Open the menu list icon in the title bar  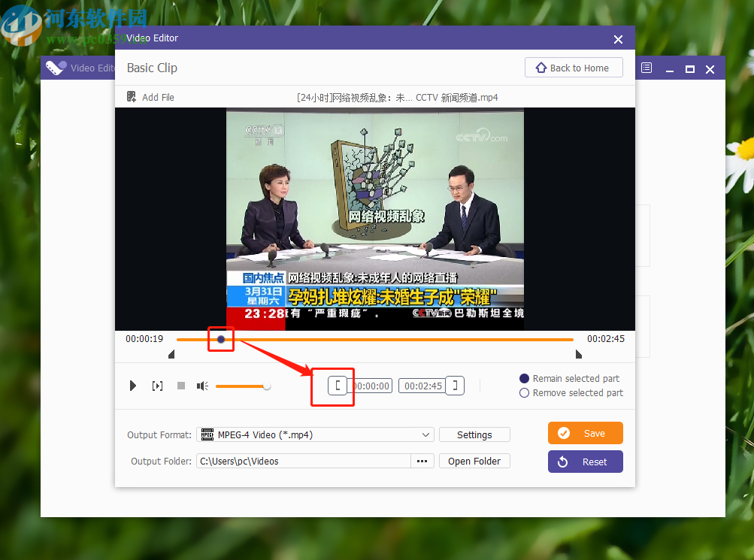click(646, 68)
